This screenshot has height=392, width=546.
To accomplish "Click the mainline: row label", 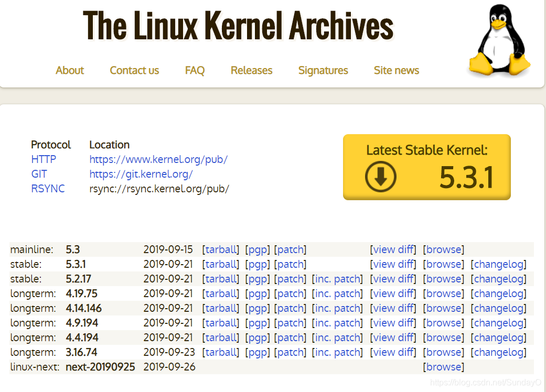I will tap(31, 249).
